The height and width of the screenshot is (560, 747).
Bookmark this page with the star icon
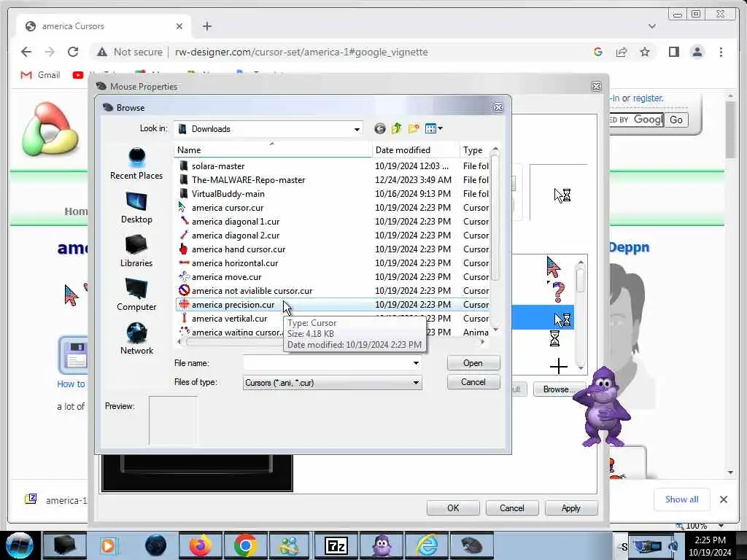coord(645,52)
